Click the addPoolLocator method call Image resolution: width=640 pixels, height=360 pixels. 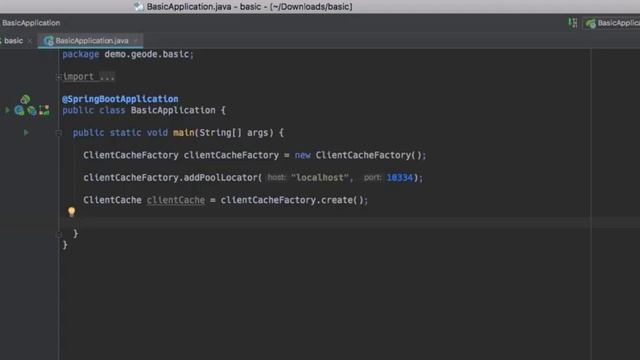coord(220,178)
